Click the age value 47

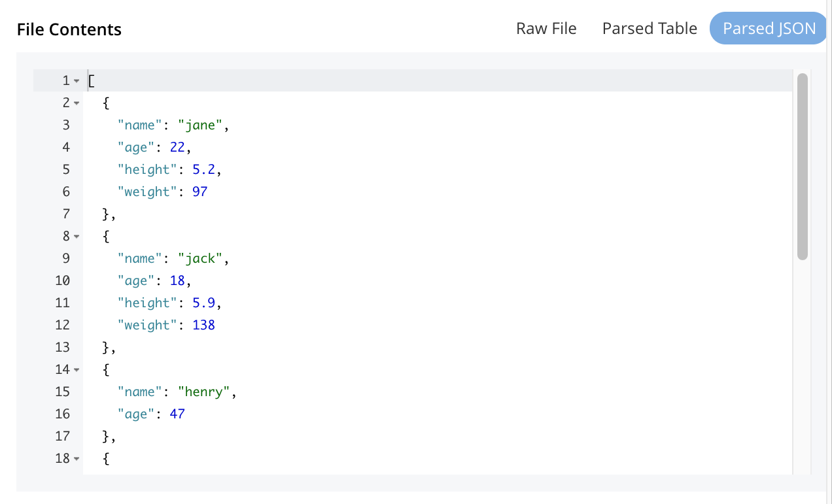(x=177, y=414)
